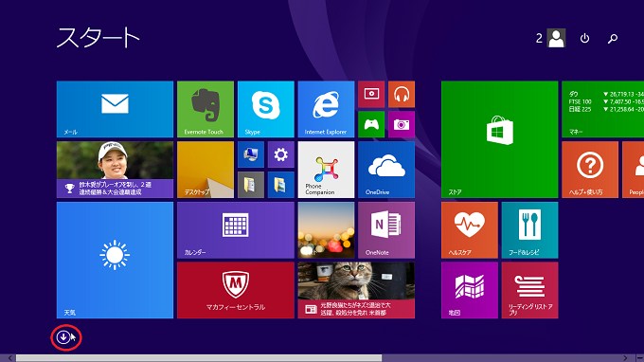Viewport: 644px width, 362px height.
Task: Open the gray folder documents tile
Action: coord(251,185)
